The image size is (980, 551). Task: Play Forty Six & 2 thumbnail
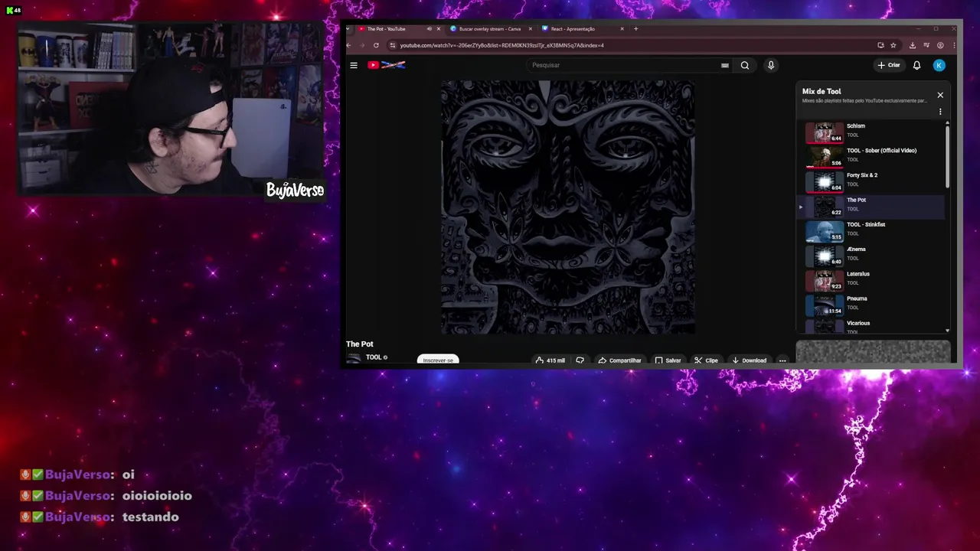pos(825,182)
